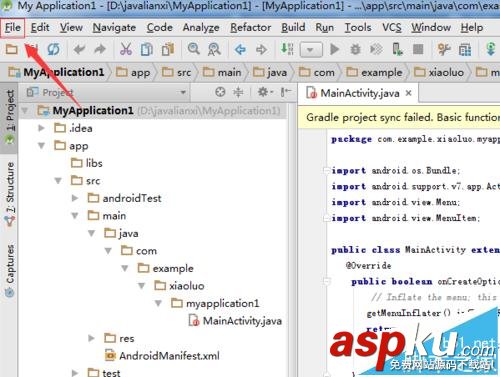The image size is (500, 377).
Task: Collapse the xiaoluo package node
Action: pos(142,286)
